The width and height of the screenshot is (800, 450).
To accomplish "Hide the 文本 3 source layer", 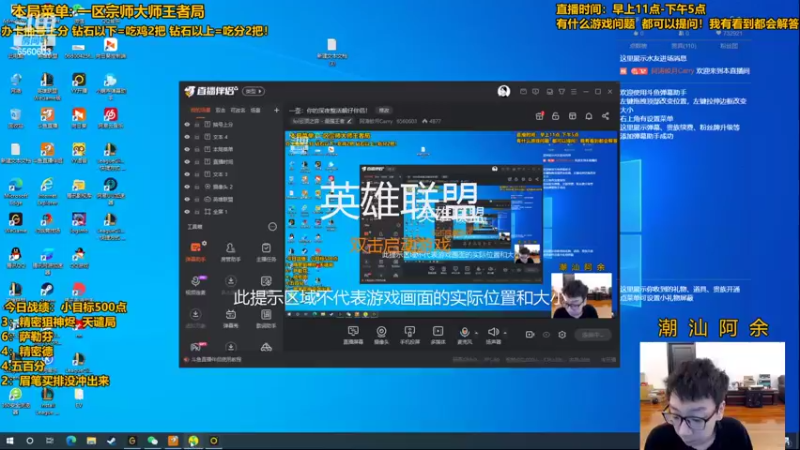I will (187, 174).
